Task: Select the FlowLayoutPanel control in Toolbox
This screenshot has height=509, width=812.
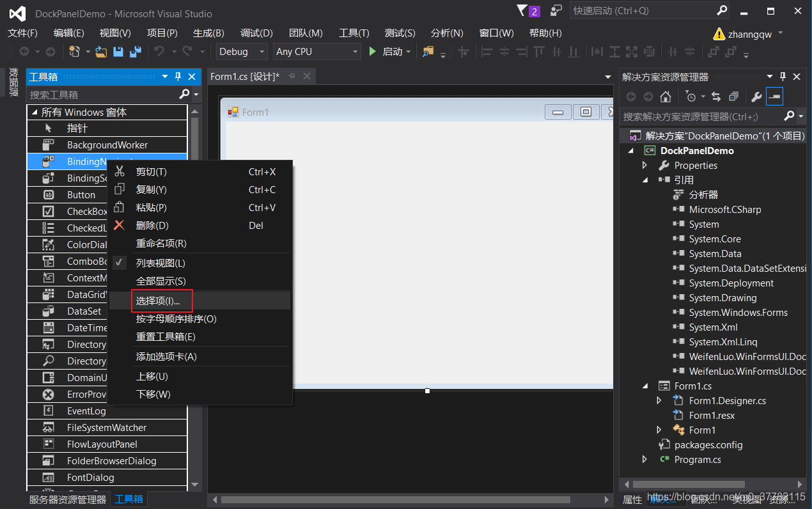Action: (x=107, y=444)
